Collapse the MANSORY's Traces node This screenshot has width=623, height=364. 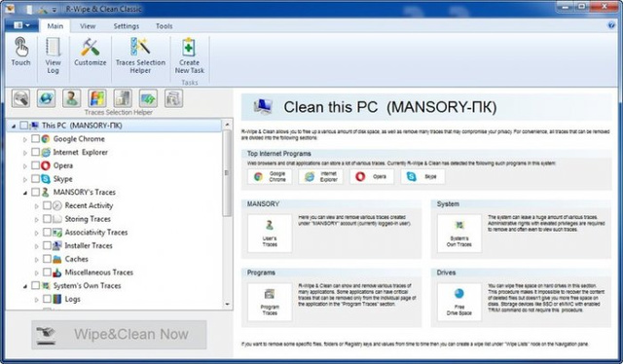[x=25, y=193]
